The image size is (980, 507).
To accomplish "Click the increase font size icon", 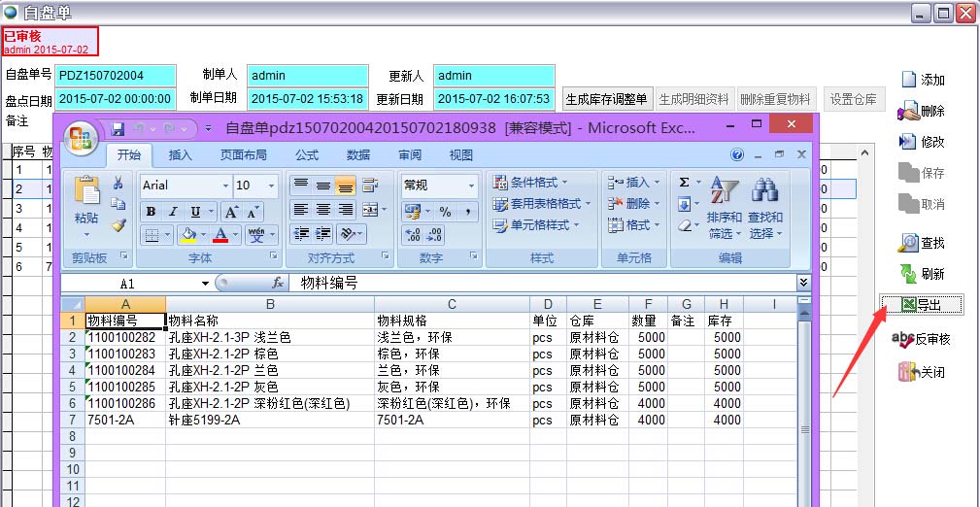I will pyautogui.click(x=231, y=212).
